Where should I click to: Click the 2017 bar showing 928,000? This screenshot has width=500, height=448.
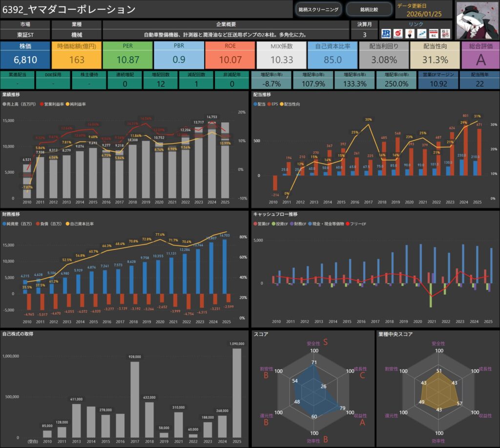pyautogui.click(x=135, y=399)
